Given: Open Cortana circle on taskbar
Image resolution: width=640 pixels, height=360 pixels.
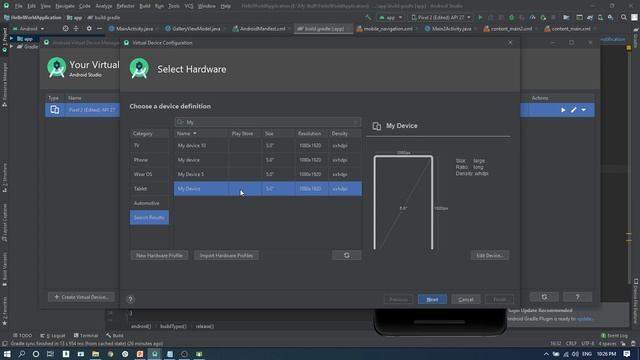Looking at the screenshot, I should coord(36,354).
